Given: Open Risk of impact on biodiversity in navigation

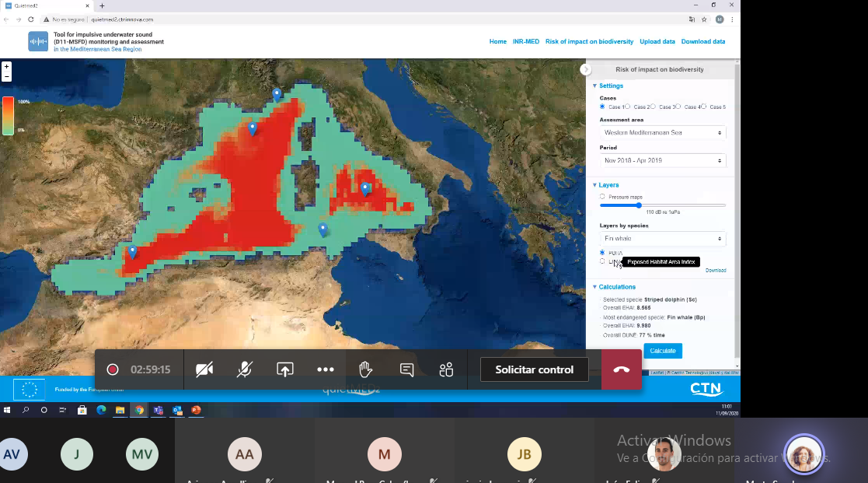Looking at the screenshot, I should coord(589,41).
